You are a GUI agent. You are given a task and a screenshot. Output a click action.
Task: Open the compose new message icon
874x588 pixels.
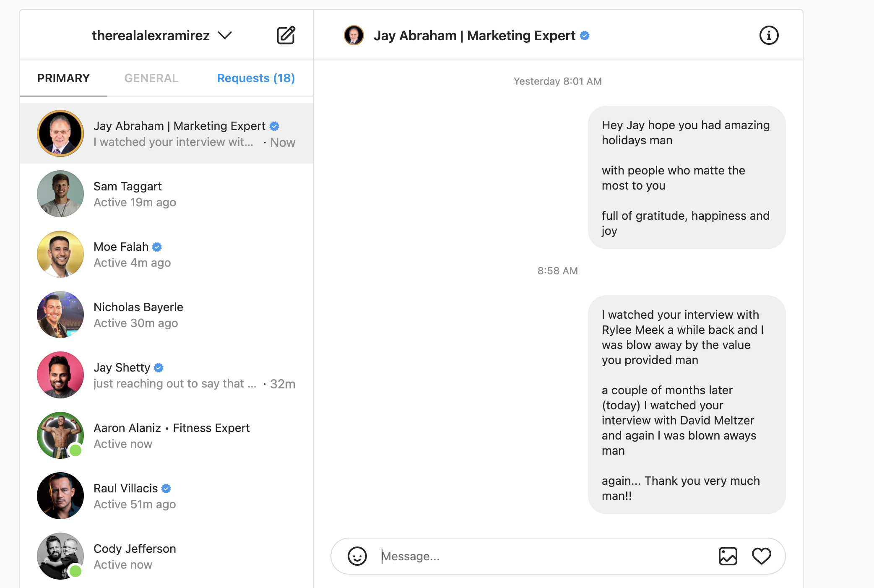coord(286,35)
